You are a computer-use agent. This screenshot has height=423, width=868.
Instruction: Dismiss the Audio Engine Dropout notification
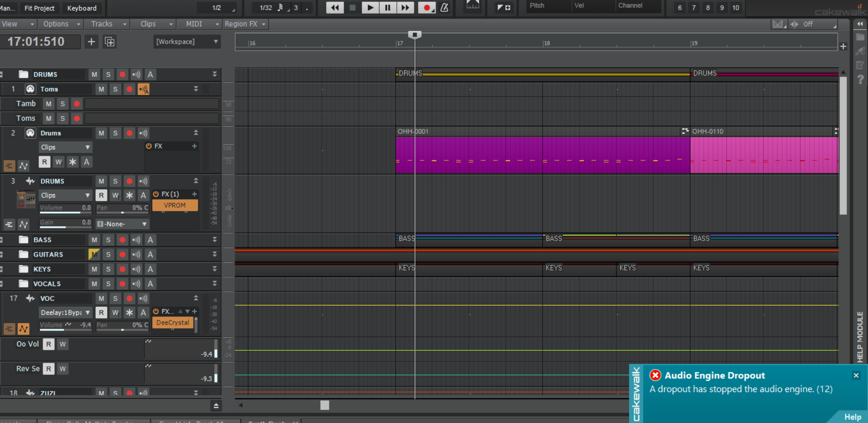(856, 376)
